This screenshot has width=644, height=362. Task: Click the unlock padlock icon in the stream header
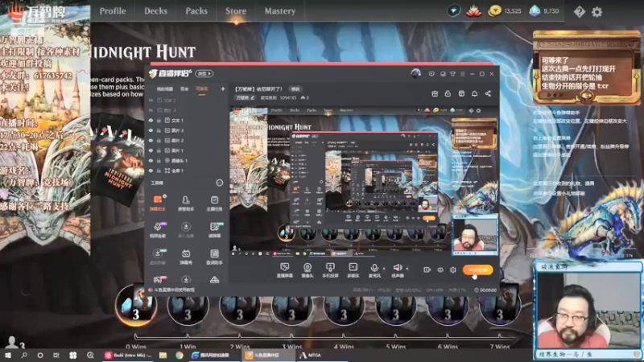448,93
